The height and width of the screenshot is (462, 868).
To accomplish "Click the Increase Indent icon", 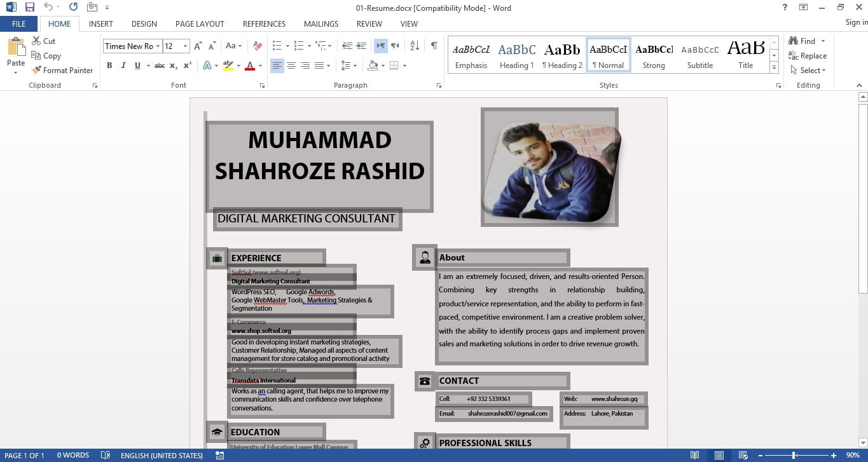I will [x=361, y=46].
